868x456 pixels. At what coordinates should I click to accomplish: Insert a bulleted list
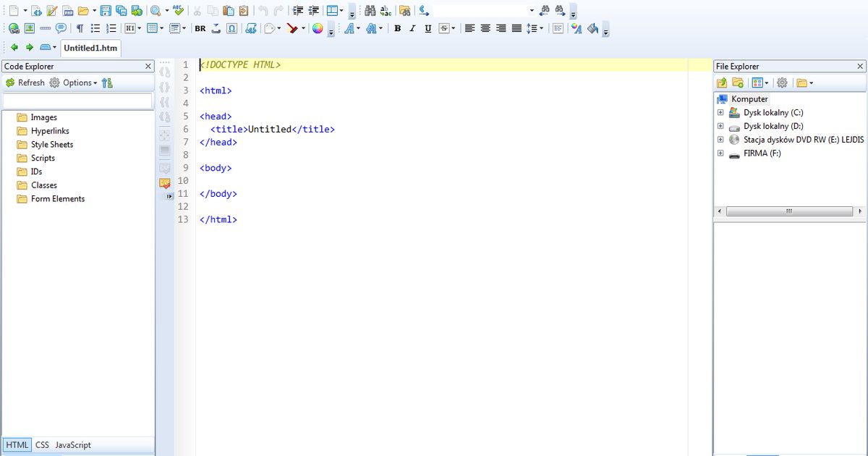tap(96, 28)
